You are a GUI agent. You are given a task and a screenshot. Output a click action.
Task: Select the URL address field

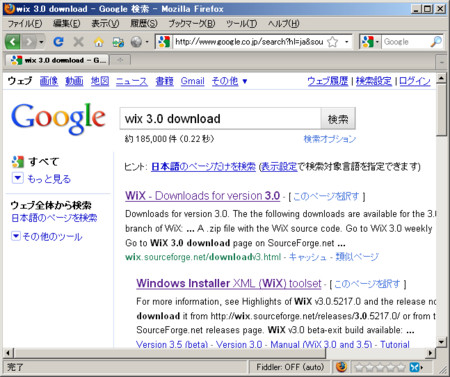click(249, 42)
